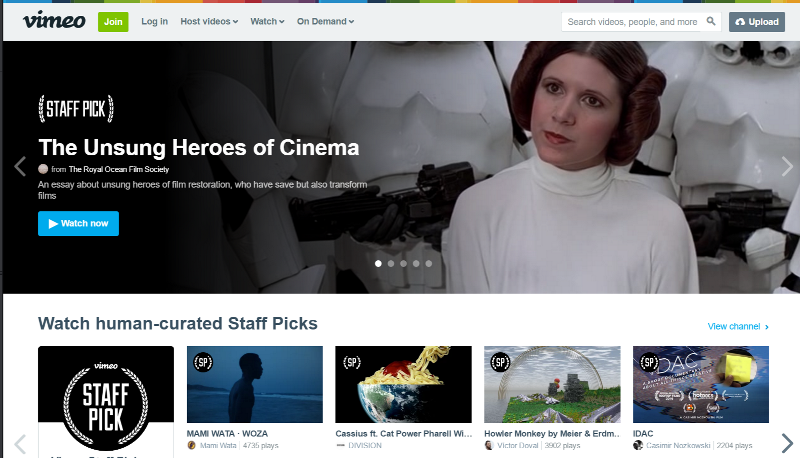Open the Log in link
This screenshot has width=800, height=458.
[155, 21]
